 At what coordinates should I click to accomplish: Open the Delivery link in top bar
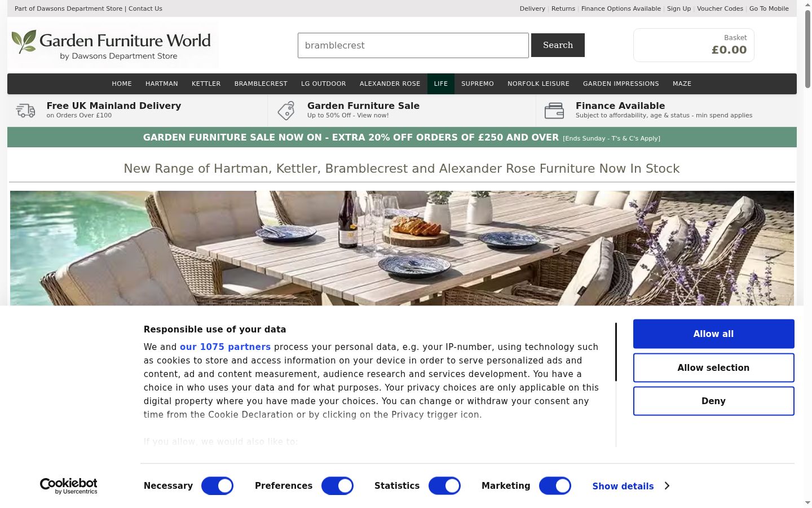[532, 8]
